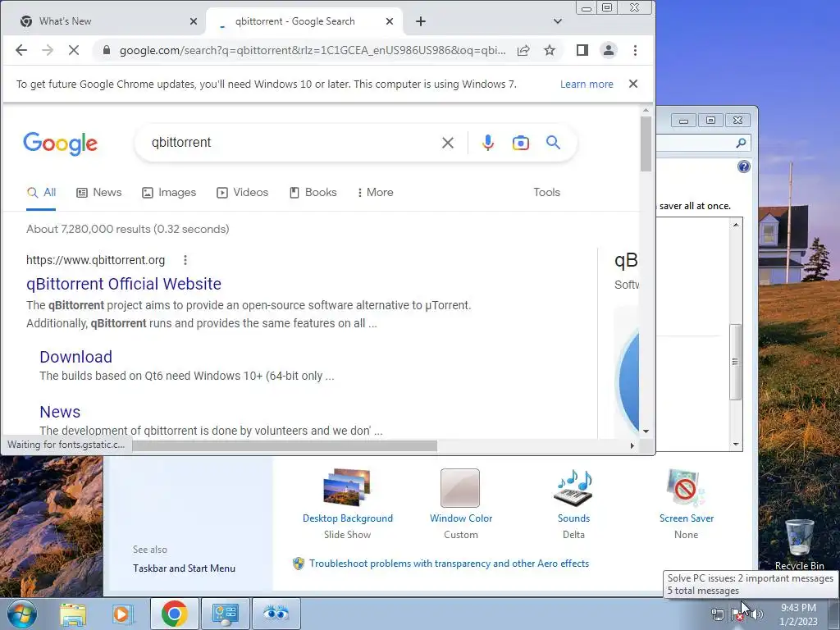Open Chrome three-dot menu
The width and height of the screenshot is (840, 630).
(636, 50)
